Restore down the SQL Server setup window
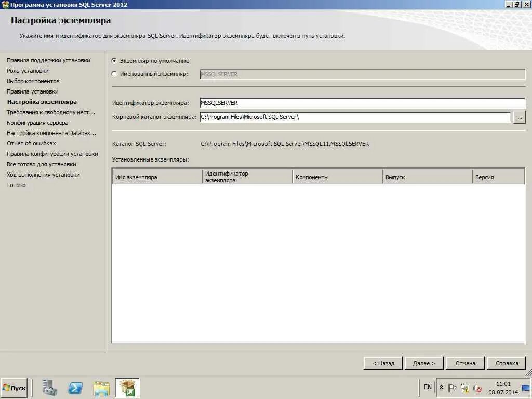This screenshot has width=532, height=399. click(x=517, y=5)
